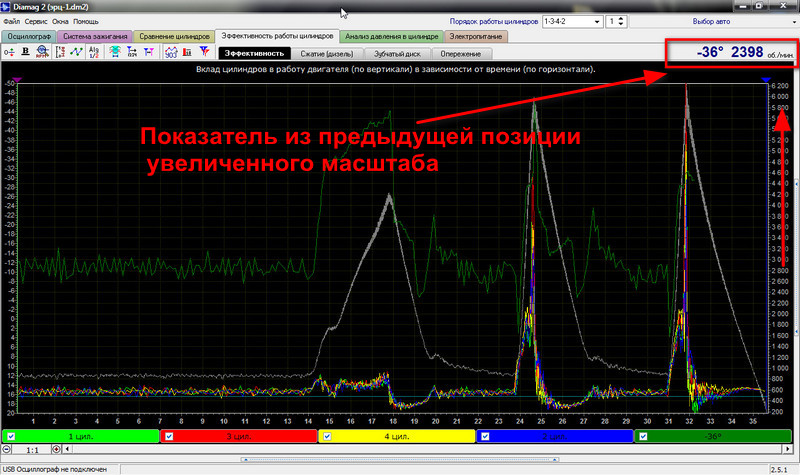800x475 pixels.
Task: Click the dotted splitter handle below the scrollbar
Action: (x=399, y=460)
